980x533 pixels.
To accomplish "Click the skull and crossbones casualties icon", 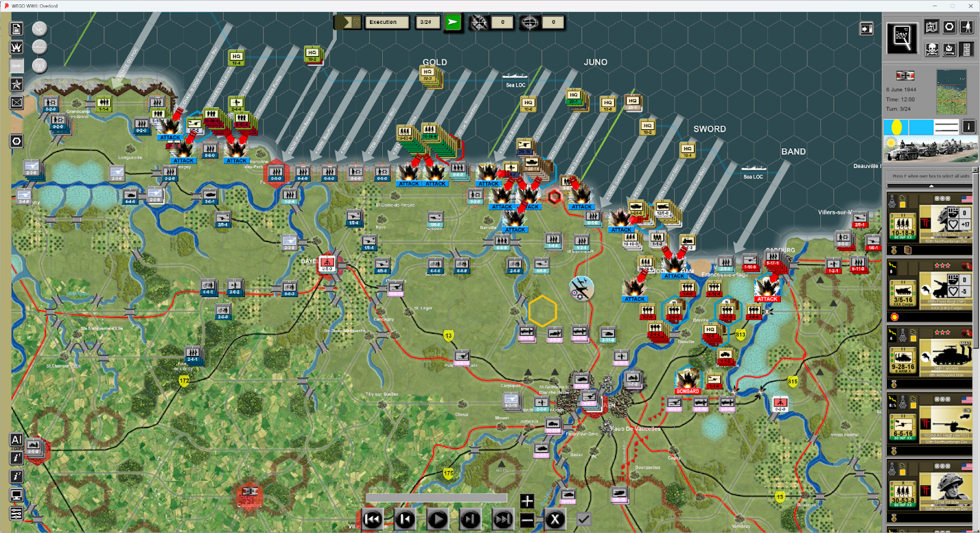I will click(x=932, y=49).
